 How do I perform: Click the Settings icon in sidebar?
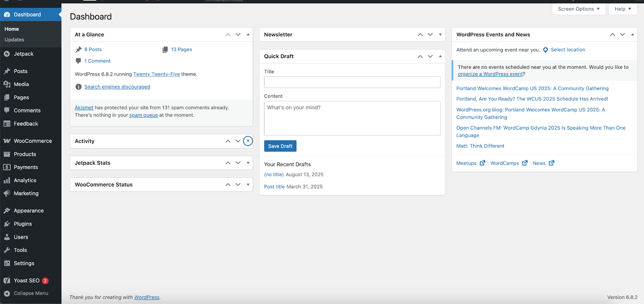(x=7, y=263)
